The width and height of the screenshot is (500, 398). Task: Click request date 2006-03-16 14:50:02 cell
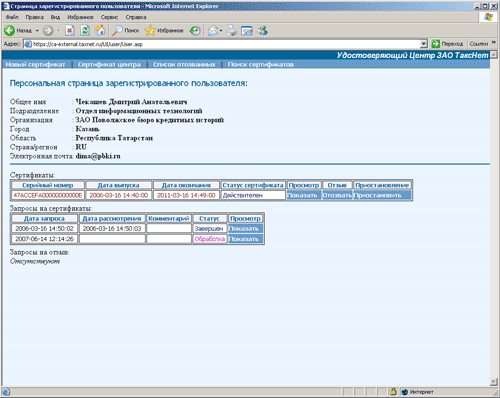44,229
